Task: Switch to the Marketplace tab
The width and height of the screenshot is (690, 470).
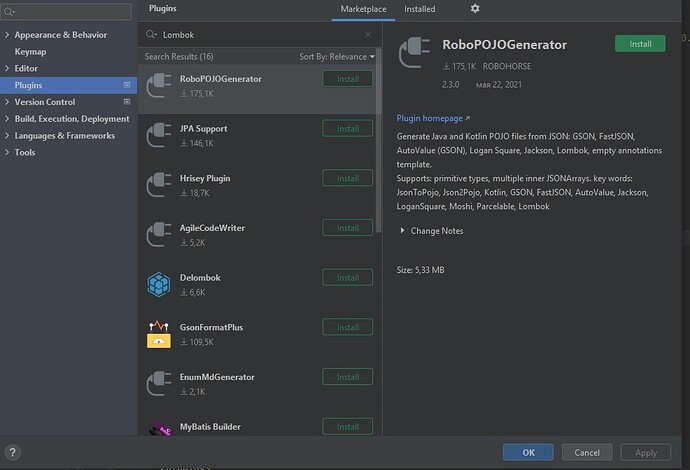Action: [x=363, y=9]
